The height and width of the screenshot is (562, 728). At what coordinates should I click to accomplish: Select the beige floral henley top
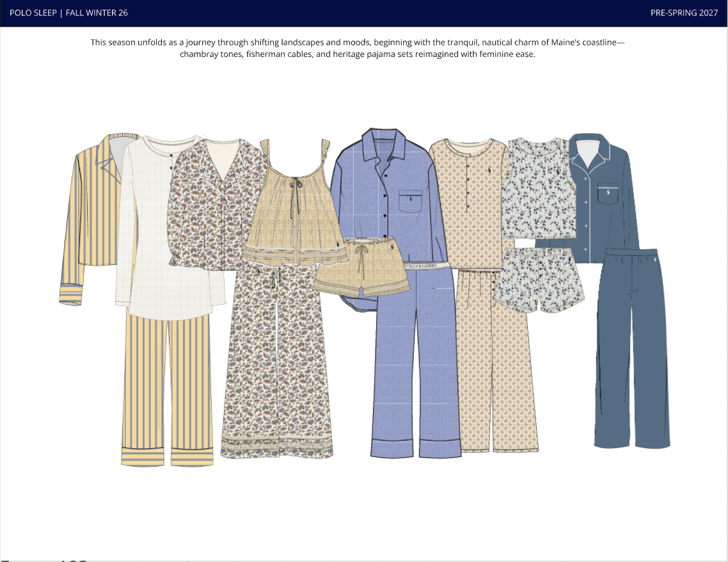pyautogui.click(x=469, y=204)
